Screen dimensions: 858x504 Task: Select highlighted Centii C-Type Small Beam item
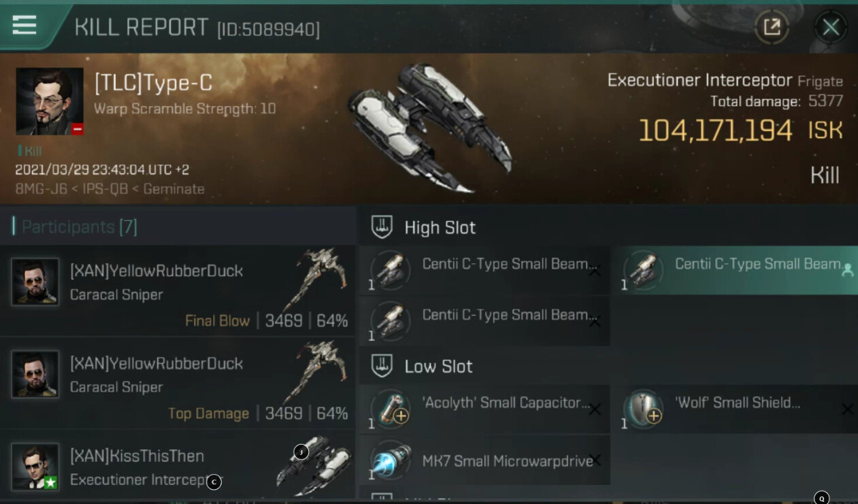734,271
